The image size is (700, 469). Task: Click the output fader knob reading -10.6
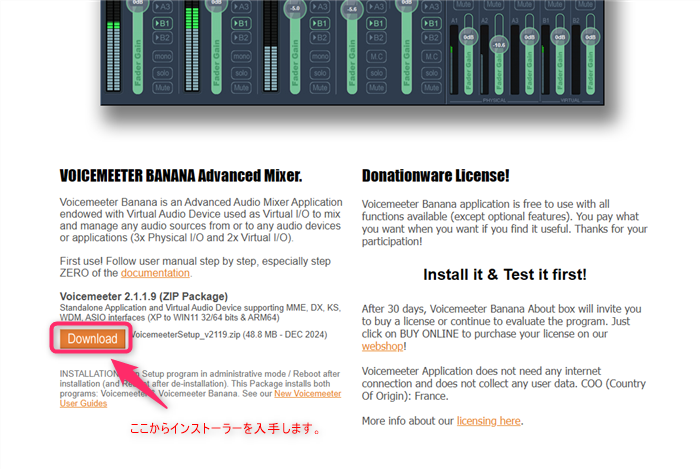point(499,45)
